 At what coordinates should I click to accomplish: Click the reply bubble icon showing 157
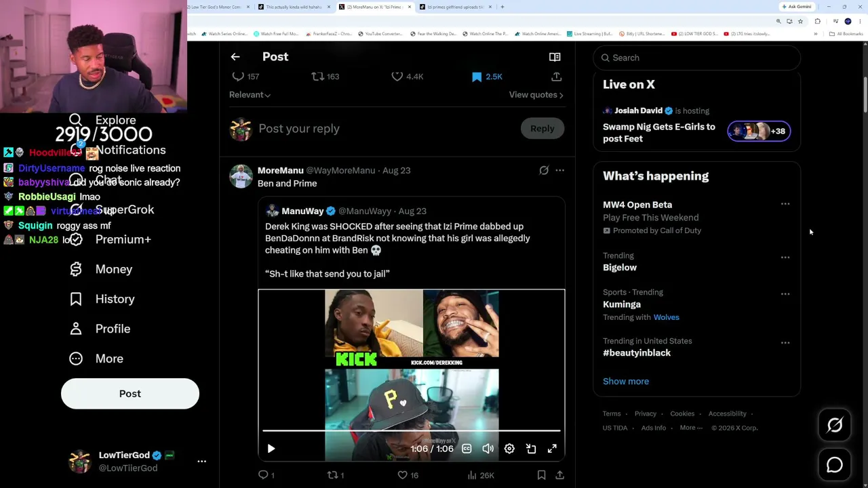coord(238,77)
